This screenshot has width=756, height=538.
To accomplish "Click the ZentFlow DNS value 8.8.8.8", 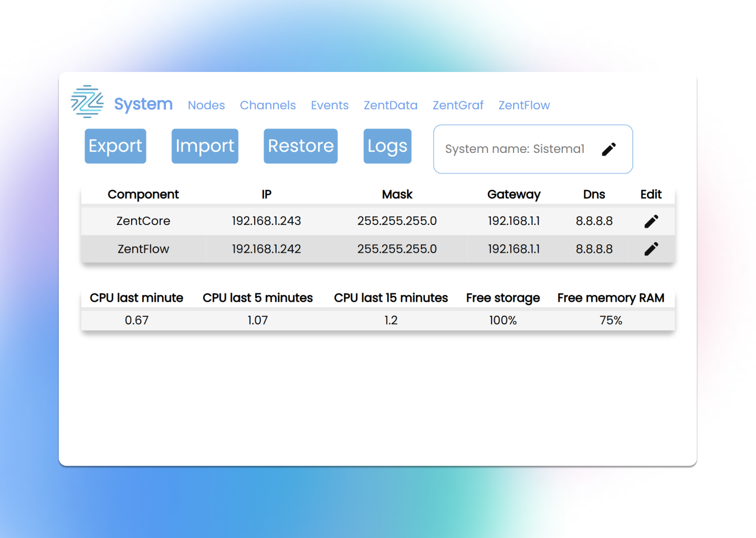I will [x=594, y=249].
